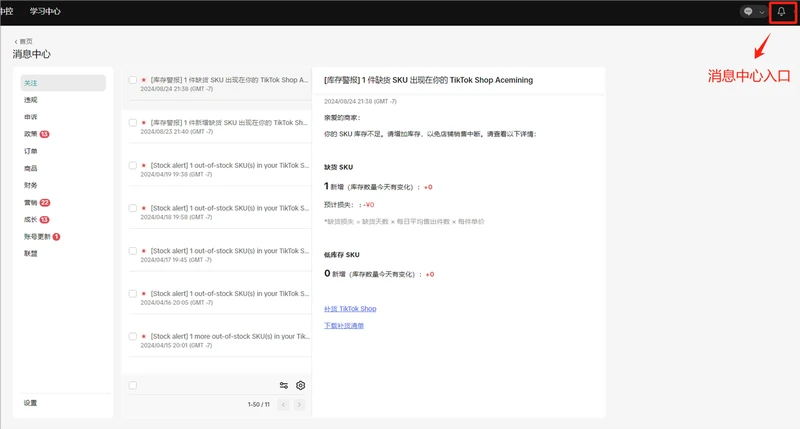This screenshot has height=429, width=800.
Task: Go to previous page of messages
Action: [x=283, y=404]
